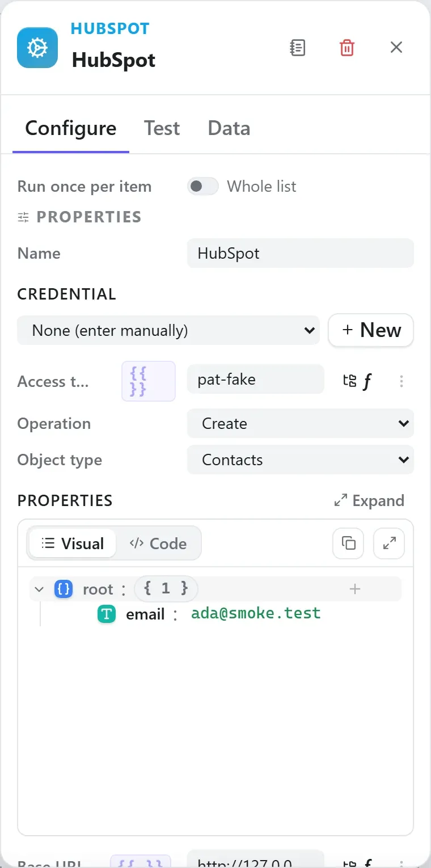This screenshot has height=868, width=431.
Task: Click the HubSpot node gear icon
Action: (37, 48)
